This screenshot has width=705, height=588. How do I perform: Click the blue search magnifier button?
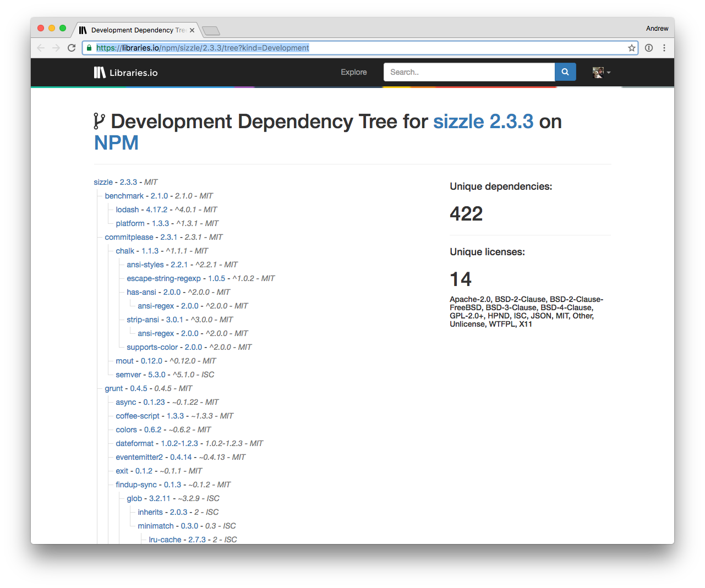[565, 72]
